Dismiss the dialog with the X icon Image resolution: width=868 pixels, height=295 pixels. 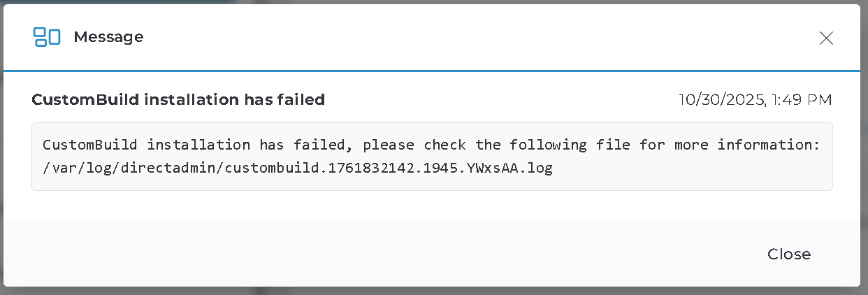pyautogui.click(x=826, y=38)
